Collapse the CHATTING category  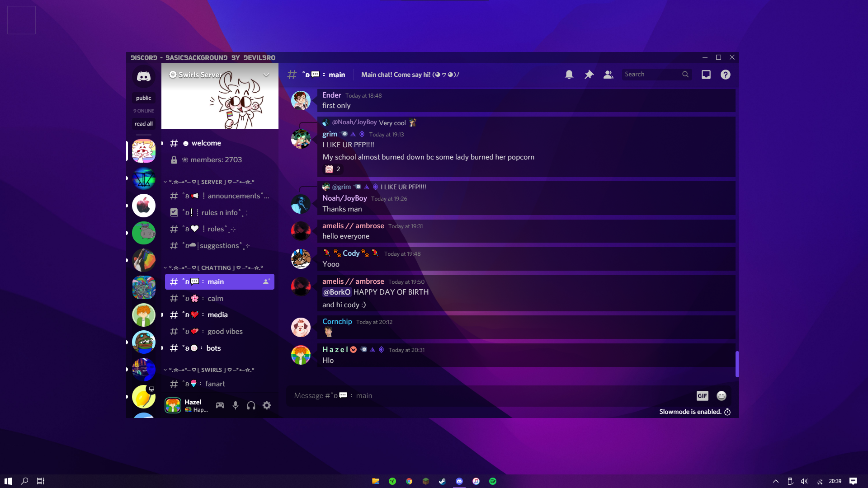click(213, 267)
